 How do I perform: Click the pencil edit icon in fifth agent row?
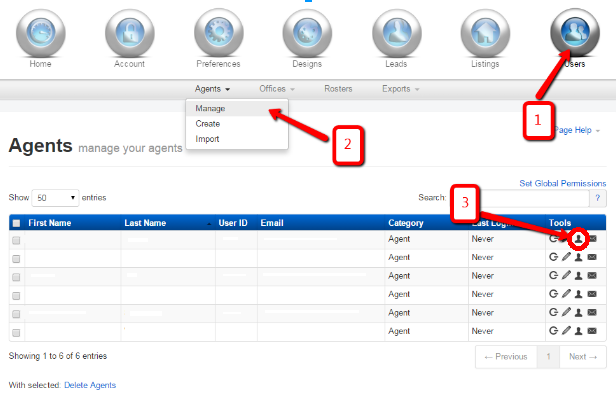point(566,312)
